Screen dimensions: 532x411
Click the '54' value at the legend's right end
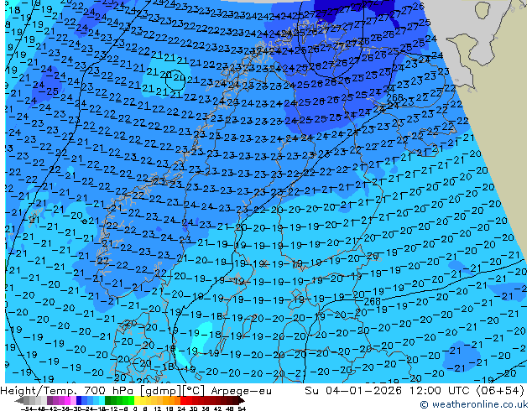click(x=242, y=409)
